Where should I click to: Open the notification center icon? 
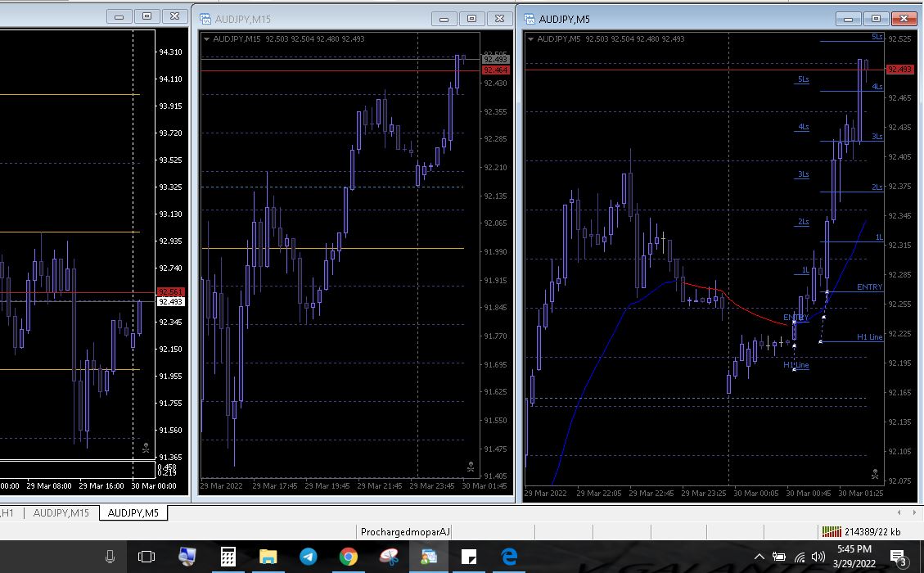pyautogui.click(x=898, y=557)
